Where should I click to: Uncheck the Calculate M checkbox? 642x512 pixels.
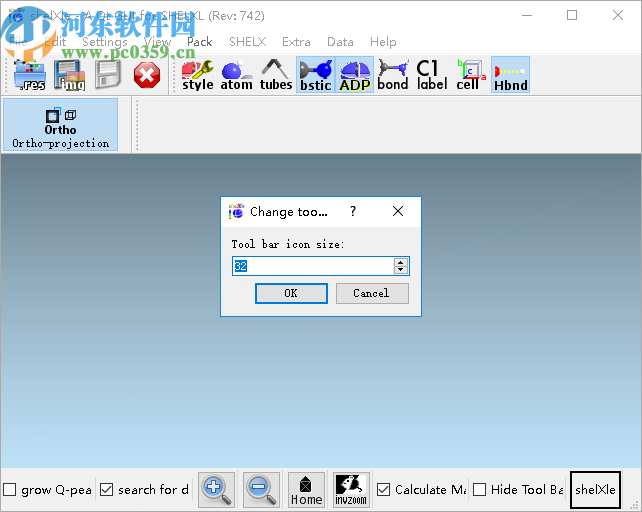383,490
